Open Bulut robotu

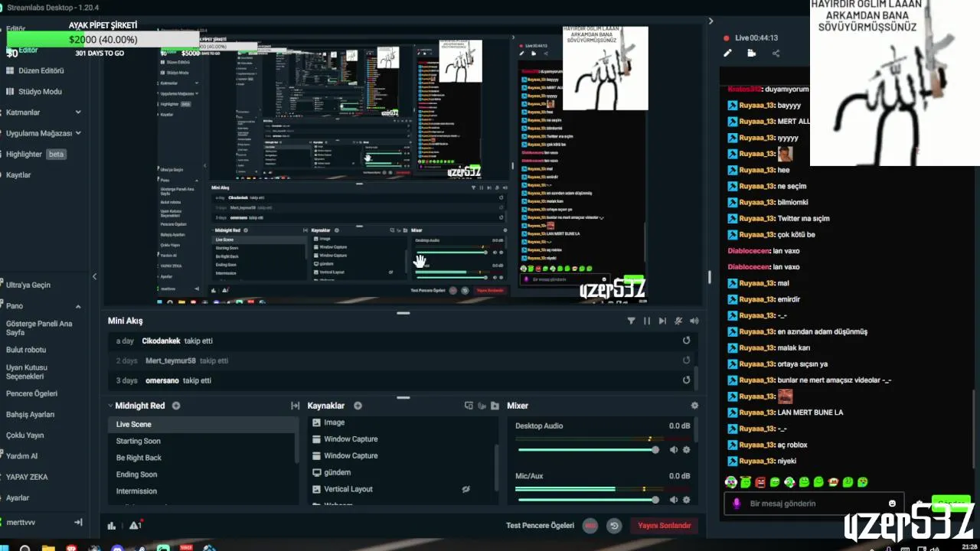26,350
